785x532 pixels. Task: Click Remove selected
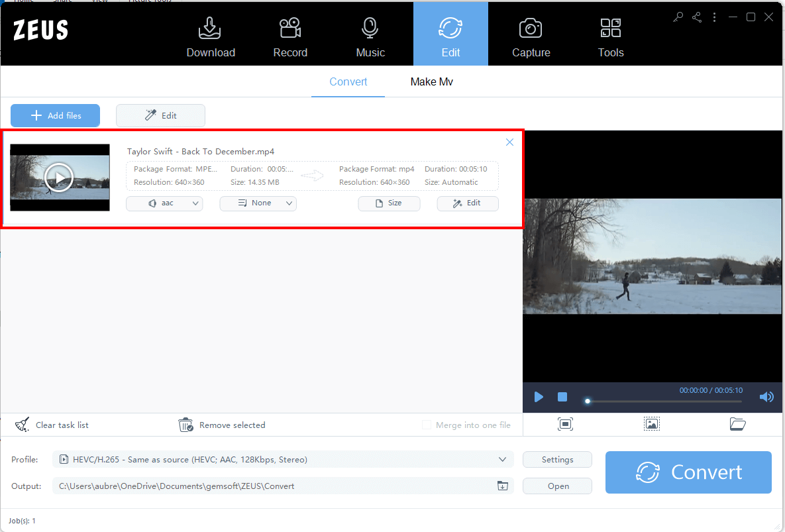pyautogui.click(x=222, y=425)
